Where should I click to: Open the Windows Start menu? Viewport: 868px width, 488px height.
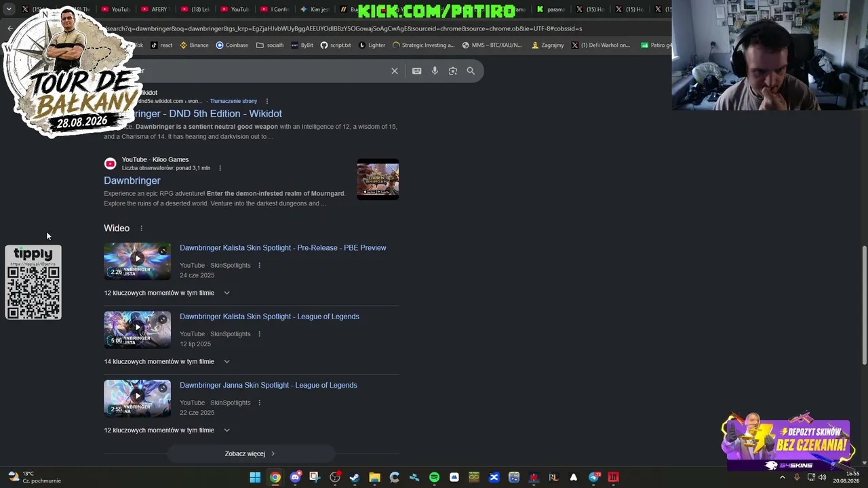pyautogui.click(x=255, y=477)
